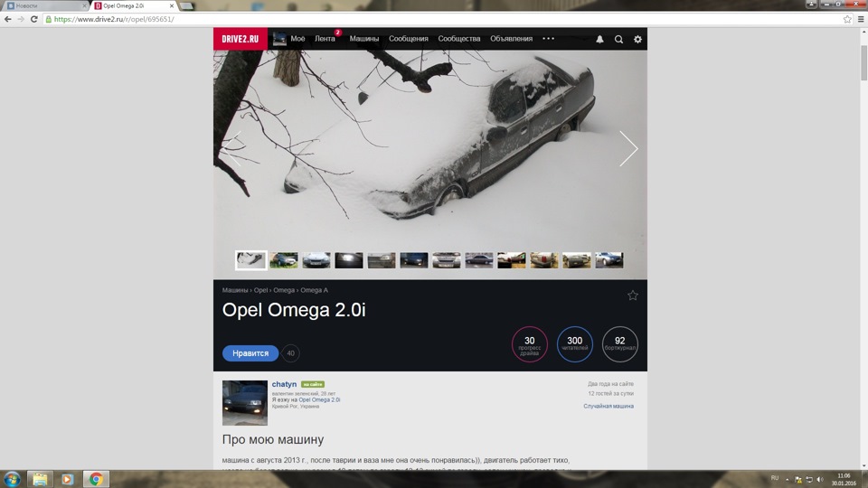Open the Машины menu item
The height and width of the screenshot is (488, 868).
[364, 39]
